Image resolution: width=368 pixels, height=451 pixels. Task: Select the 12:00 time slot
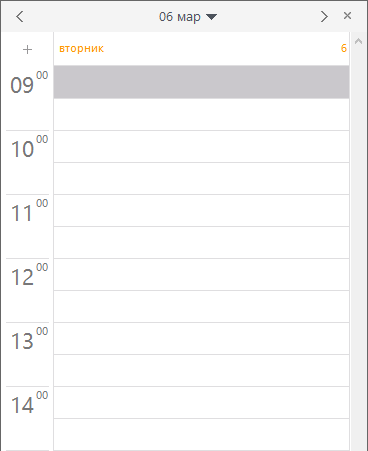(201, 274)
